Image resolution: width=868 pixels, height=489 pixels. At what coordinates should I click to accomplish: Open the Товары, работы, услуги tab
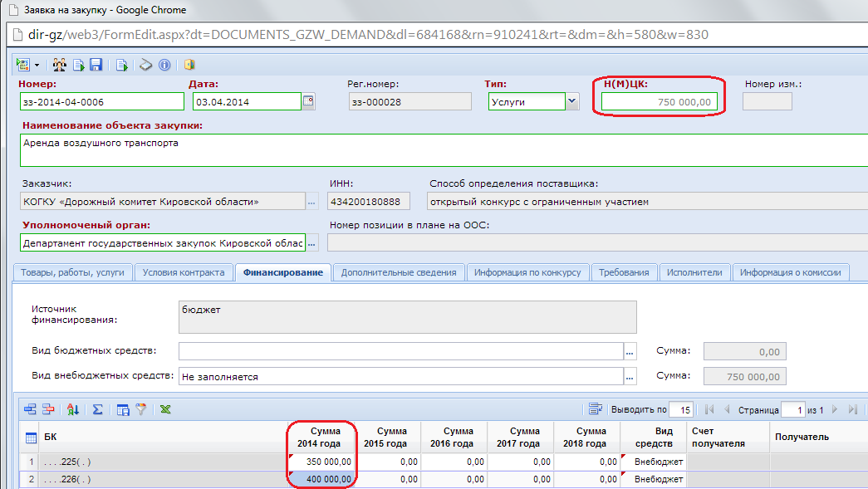[72, 272]
